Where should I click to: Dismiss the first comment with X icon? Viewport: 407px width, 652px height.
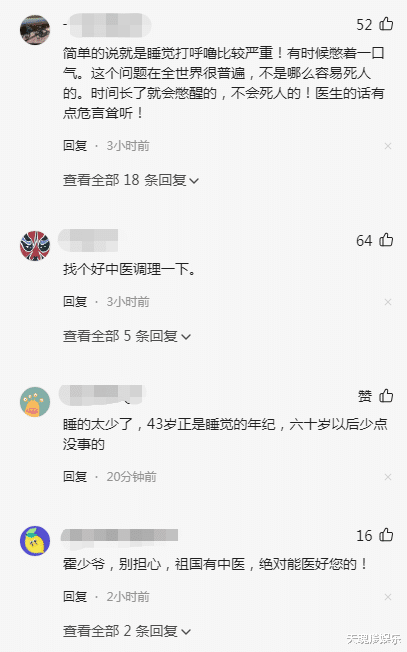pyautogui.click(x=388, y=146)
